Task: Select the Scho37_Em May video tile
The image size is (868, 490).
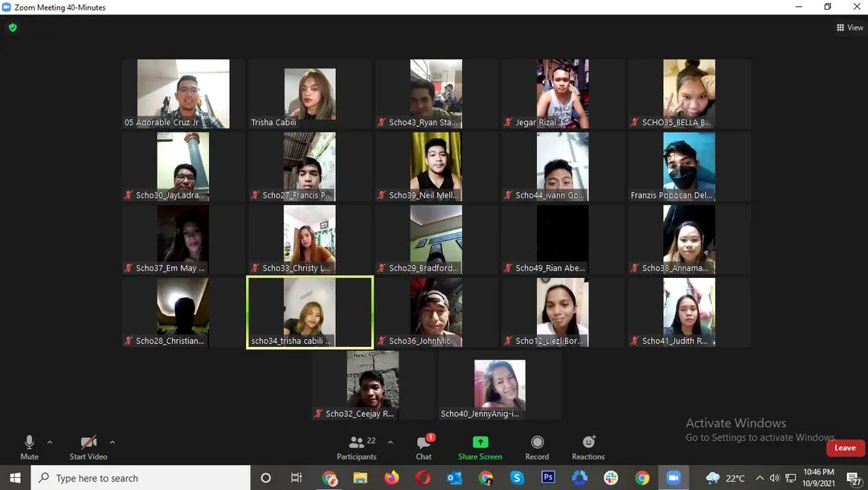Action: coord(183,239)
